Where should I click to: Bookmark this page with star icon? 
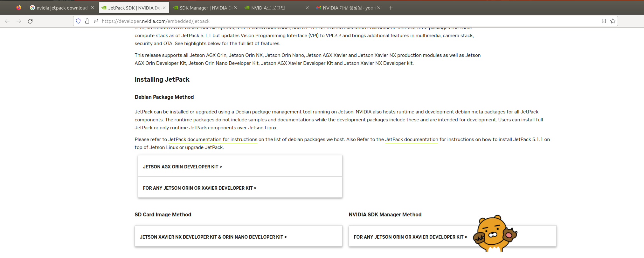(x=613, y=21)
